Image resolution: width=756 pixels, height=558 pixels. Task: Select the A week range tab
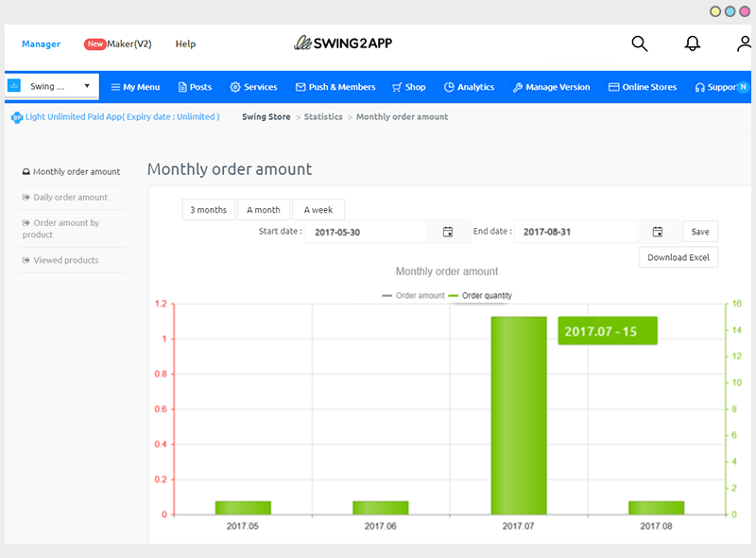(318, 210)
